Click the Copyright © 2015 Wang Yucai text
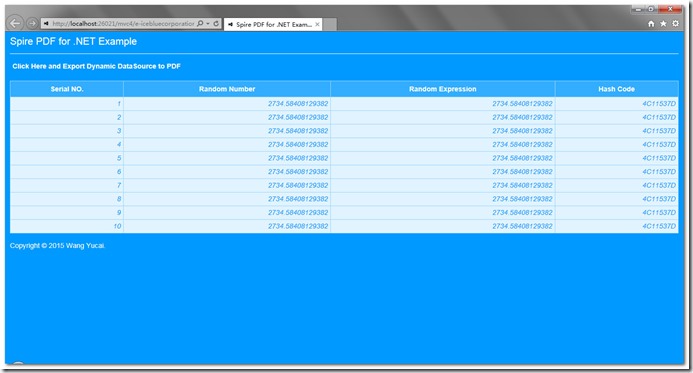Image resolution: width=693 pixels, height=373 pixels. [57, 246]
